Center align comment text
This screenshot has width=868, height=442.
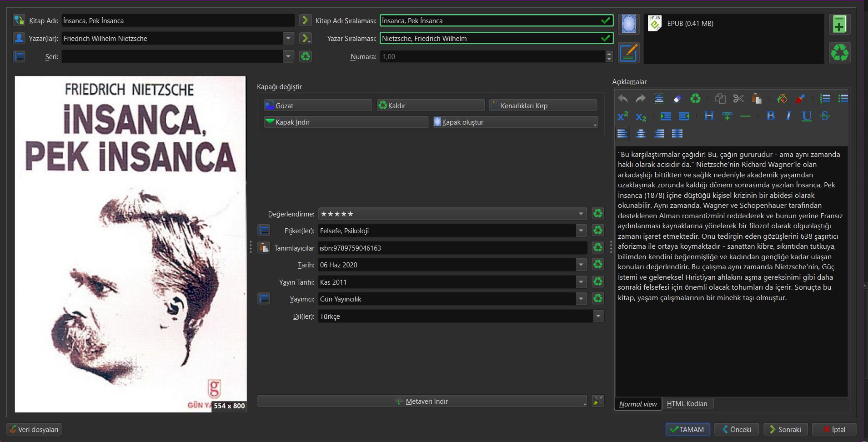pyautogui.click(x=641, y=133)
